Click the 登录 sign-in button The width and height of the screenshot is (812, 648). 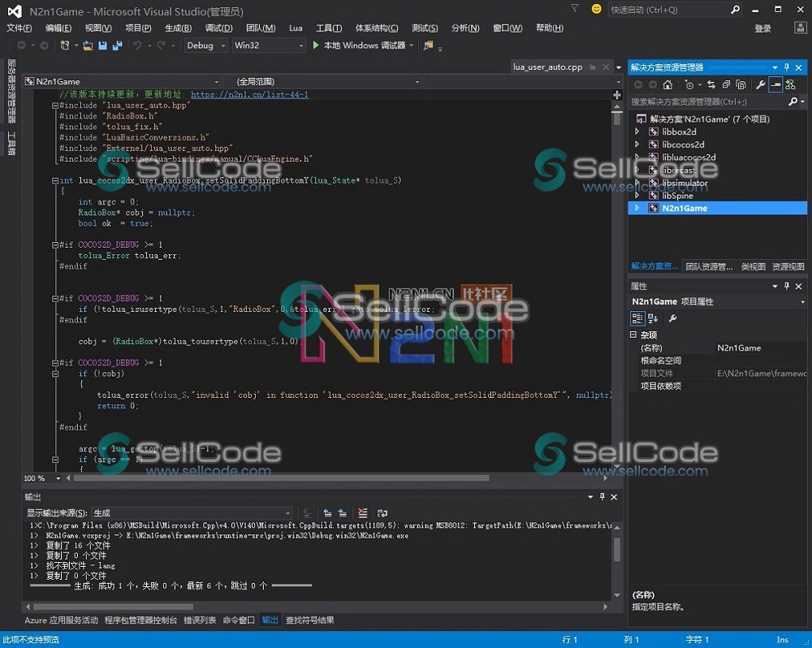(762, 28)
